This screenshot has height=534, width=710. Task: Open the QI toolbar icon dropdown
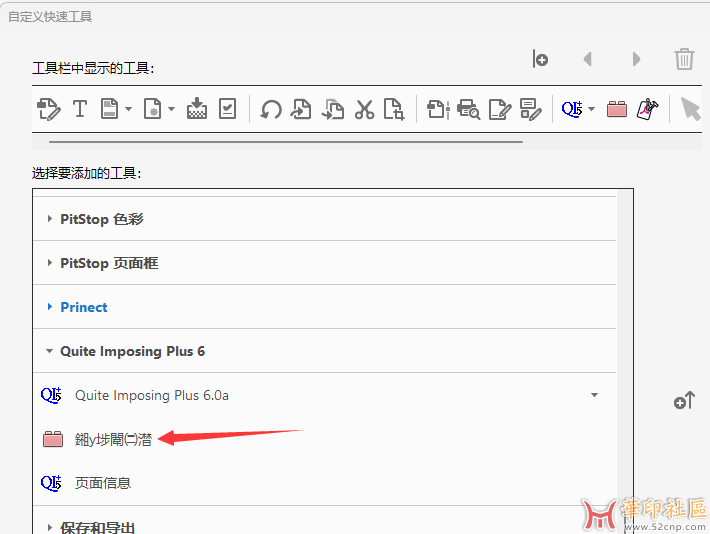[592, 109]
